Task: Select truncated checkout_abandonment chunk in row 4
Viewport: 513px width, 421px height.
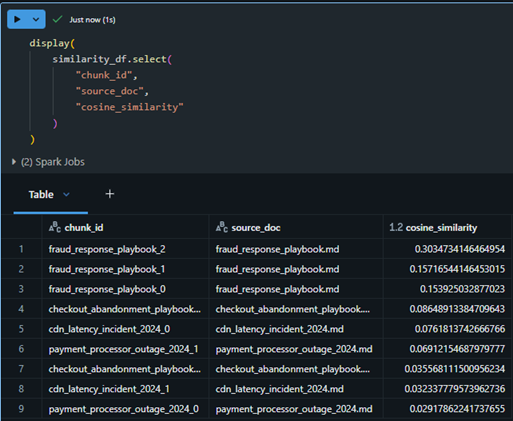Action: pos(125,309)
